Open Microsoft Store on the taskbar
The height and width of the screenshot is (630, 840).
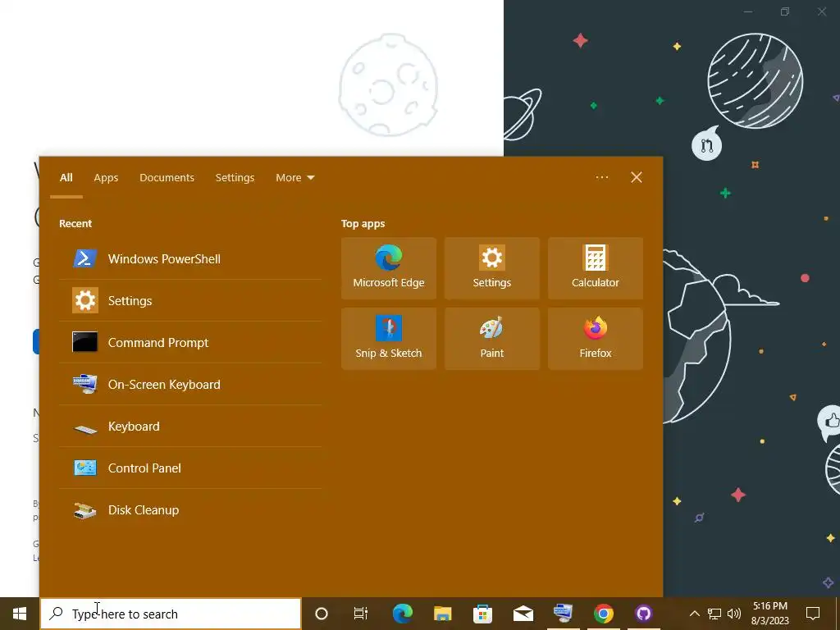482,614
